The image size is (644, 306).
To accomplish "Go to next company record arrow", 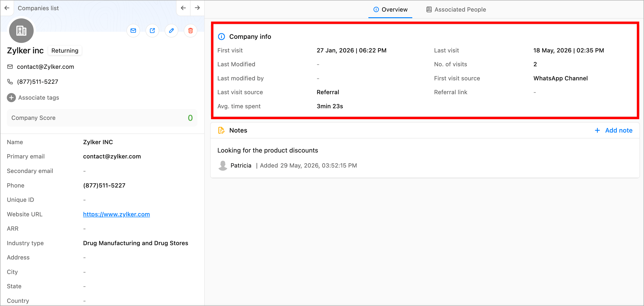I will point(197,8).
